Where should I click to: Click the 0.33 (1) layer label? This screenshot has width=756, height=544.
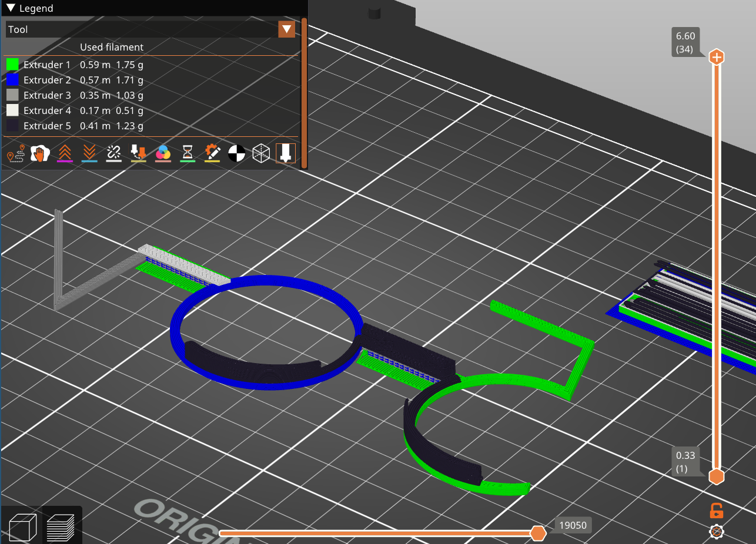tap(685, 462)
